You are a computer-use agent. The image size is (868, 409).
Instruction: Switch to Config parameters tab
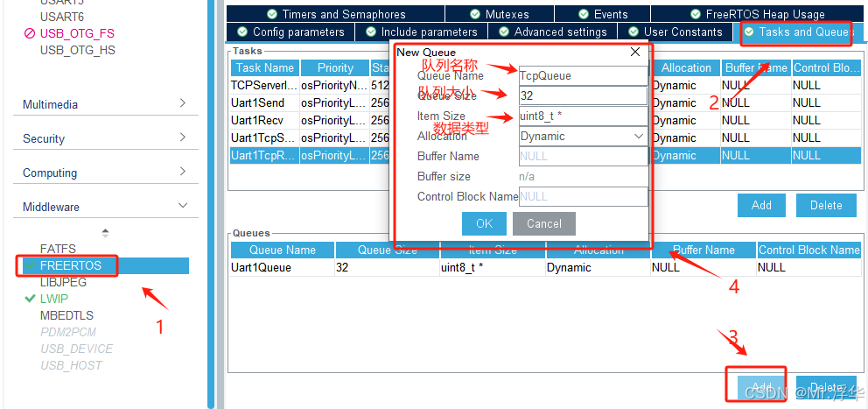click(290, 32)
